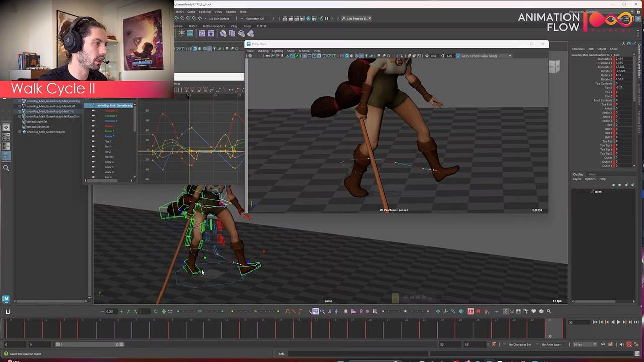The width and height of the screenshot is (644, 362).
Task: Select Translate Y curve in Graph Editor list
Action: (111, 116)
